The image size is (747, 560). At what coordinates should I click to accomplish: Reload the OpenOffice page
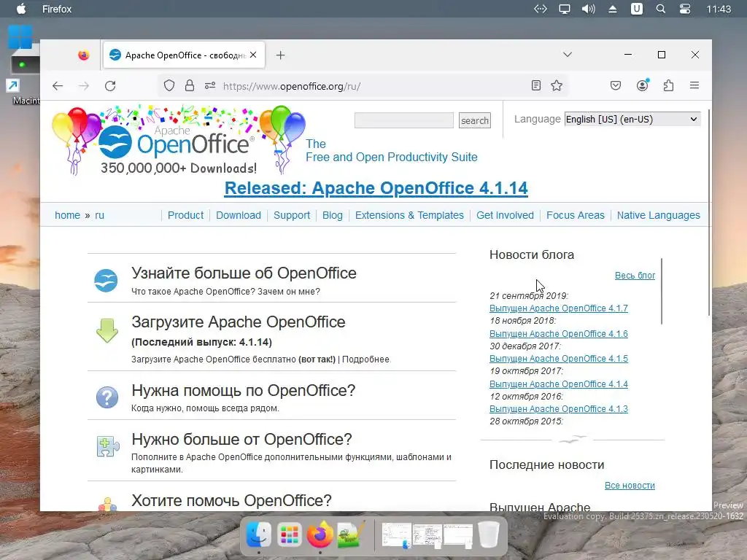tap(110, 86)
